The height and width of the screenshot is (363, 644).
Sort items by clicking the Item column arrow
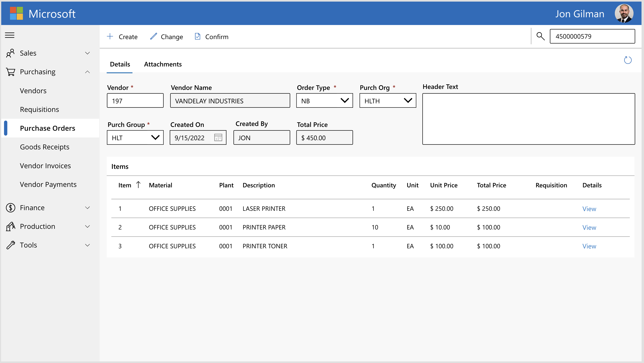[138, 185]
